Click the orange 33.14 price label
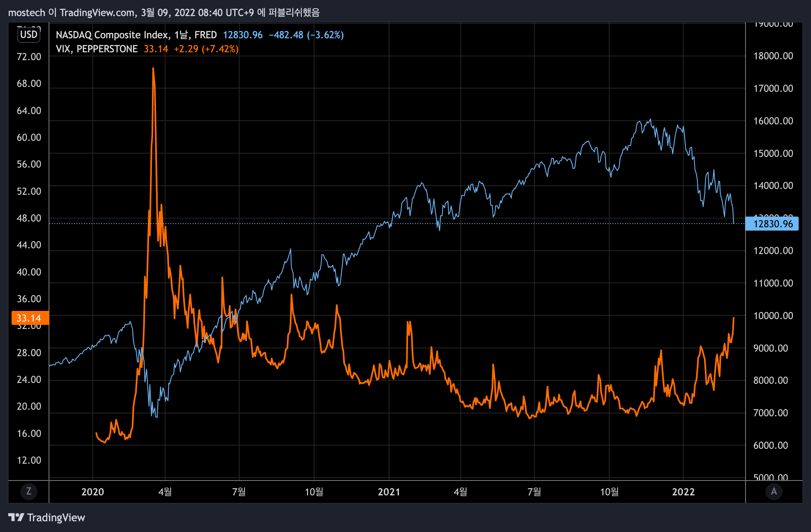Image resolution: width=811 pixels, height=532 pixels. (30, 318)
